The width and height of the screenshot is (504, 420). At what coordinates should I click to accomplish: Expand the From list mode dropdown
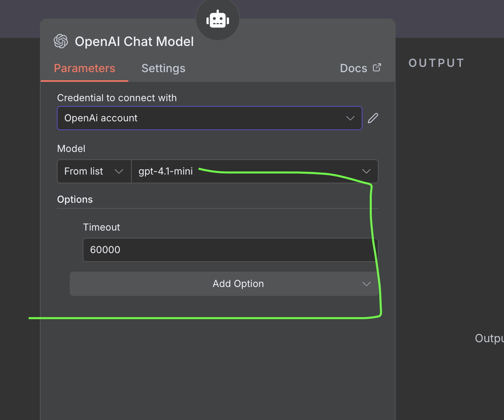[94, 172]
